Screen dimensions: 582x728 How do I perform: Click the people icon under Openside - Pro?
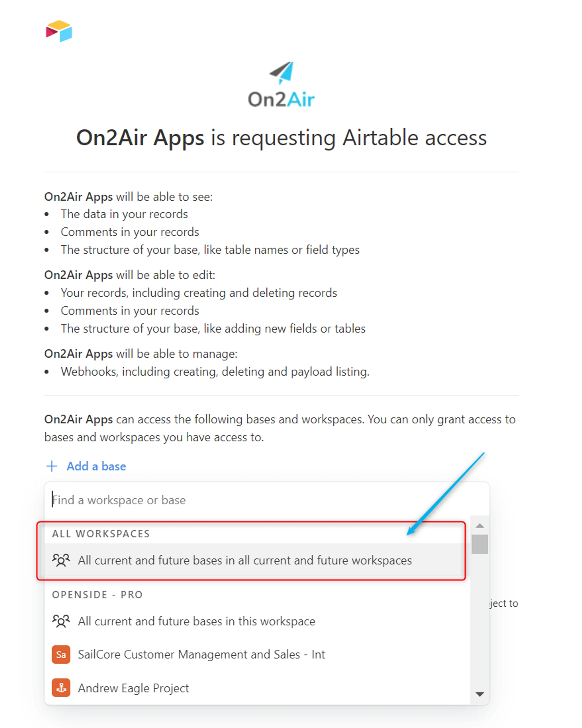61,621
